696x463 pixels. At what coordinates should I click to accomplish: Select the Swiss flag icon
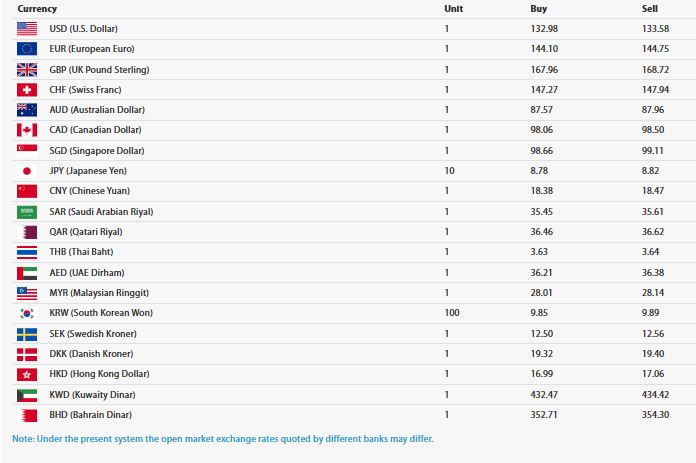(x=27, y=90)
